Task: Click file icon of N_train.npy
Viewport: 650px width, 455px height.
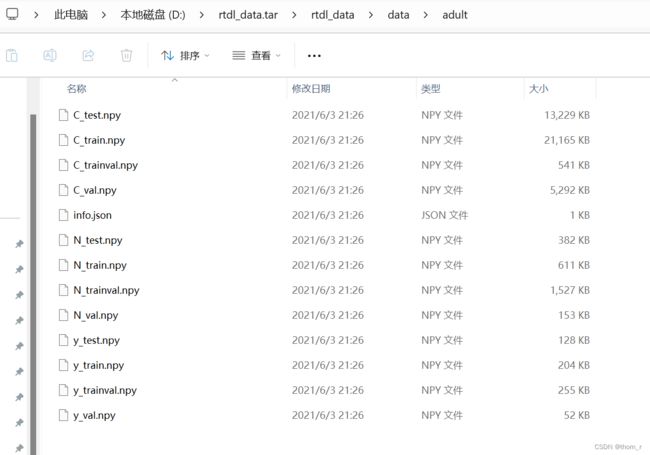Action: 63,265
